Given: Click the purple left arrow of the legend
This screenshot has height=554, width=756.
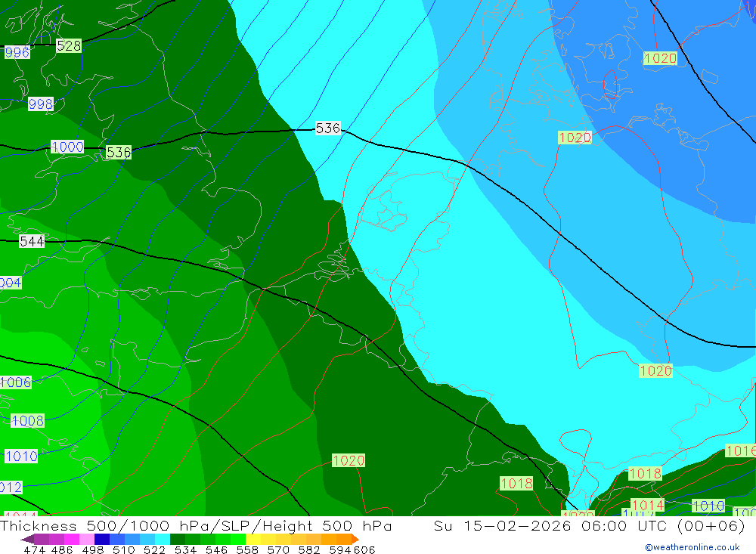Looking at the screenshot, I should [27, 539].
